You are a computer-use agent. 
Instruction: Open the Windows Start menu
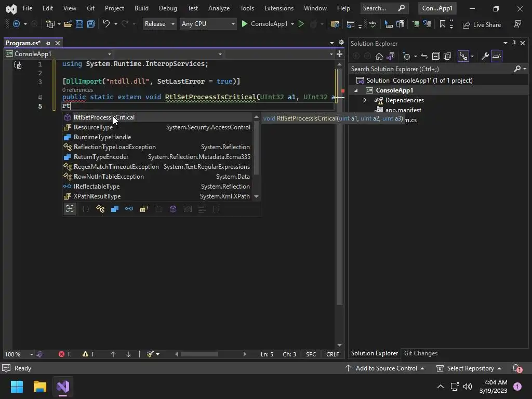point(17,387)
